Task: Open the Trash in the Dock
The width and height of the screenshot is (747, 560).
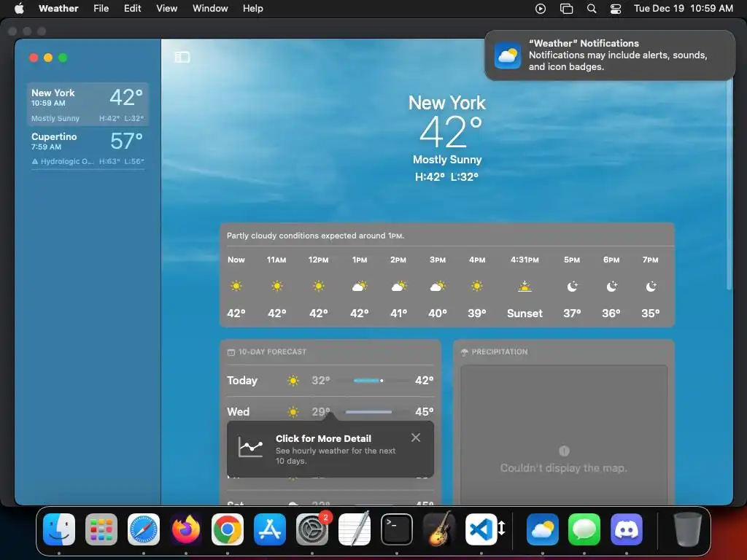Action: (x=687, y=529)
